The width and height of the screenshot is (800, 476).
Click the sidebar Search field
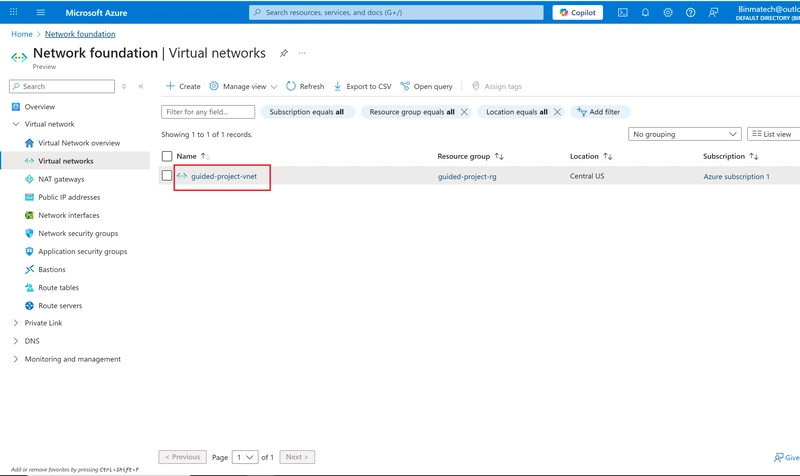tap(62, 86)
